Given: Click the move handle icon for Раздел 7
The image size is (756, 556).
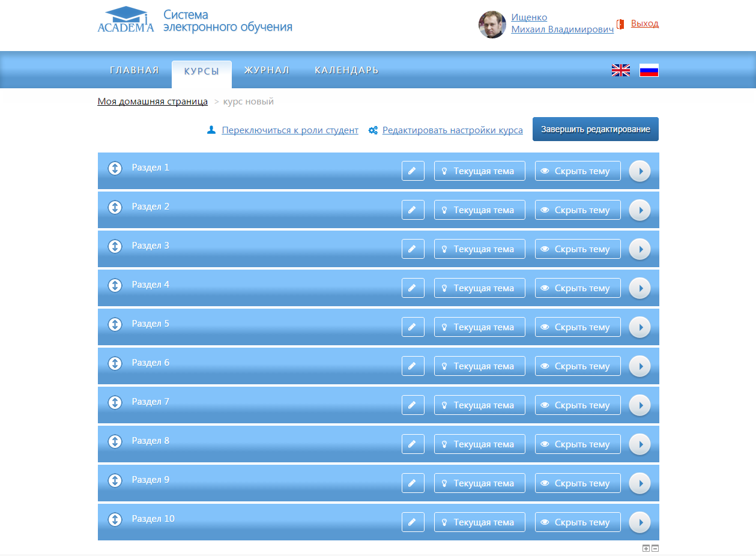Looking at the screenshot, I should pyautogui.click(x=115, y=402).
